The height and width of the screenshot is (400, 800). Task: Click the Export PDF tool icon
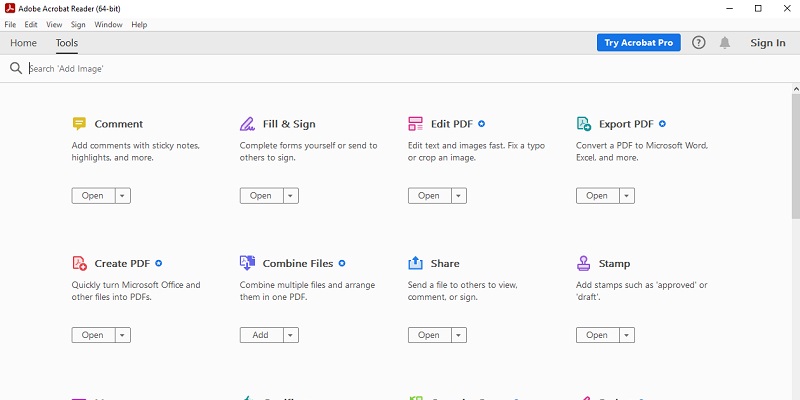pyautogui.click(x=584, y=123)
